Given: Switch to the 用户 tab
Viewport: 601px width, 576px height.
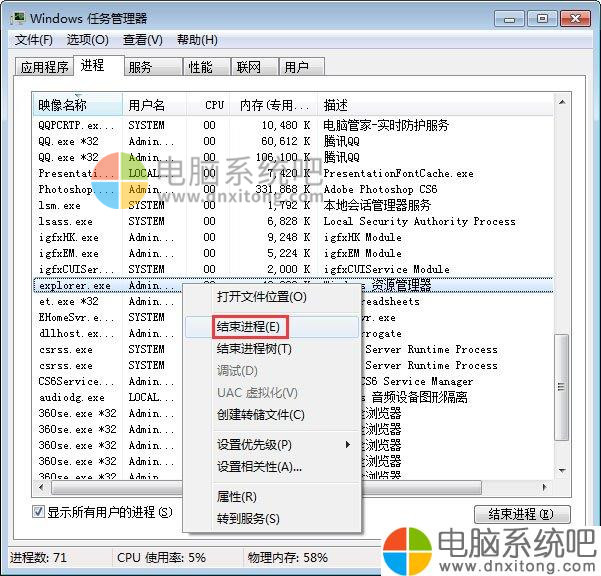Looking at the screenshot, I should [302, 67].
